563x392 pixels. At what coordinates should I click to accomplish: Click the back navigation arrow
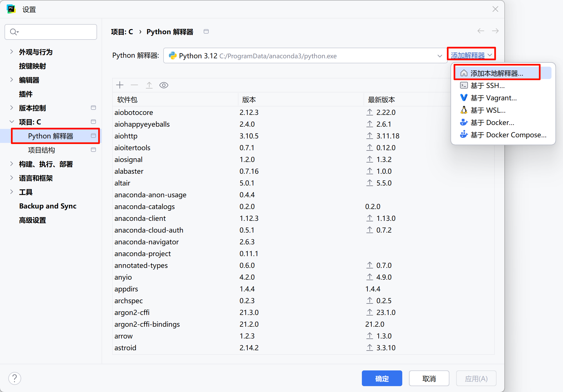click(x=481, y=31)
